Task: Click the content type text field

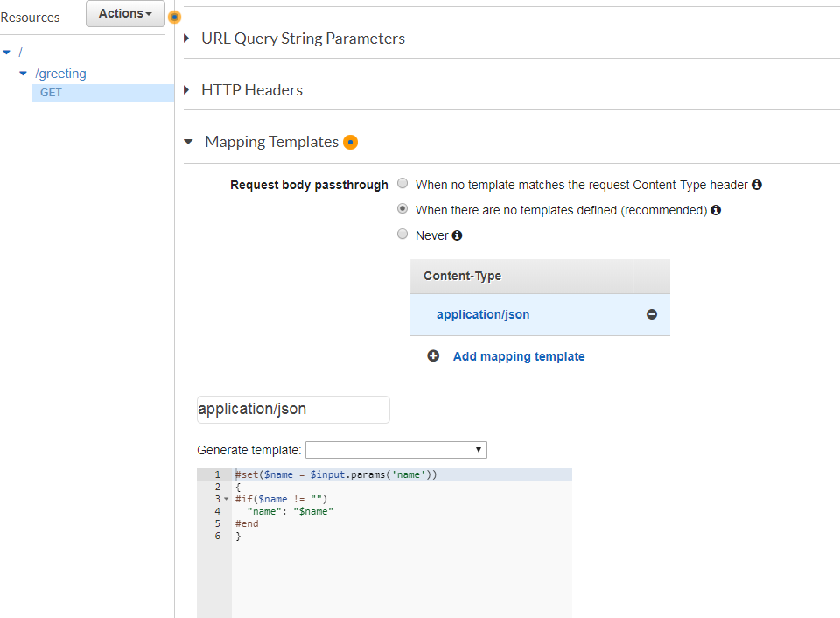Action: [293, 410]
